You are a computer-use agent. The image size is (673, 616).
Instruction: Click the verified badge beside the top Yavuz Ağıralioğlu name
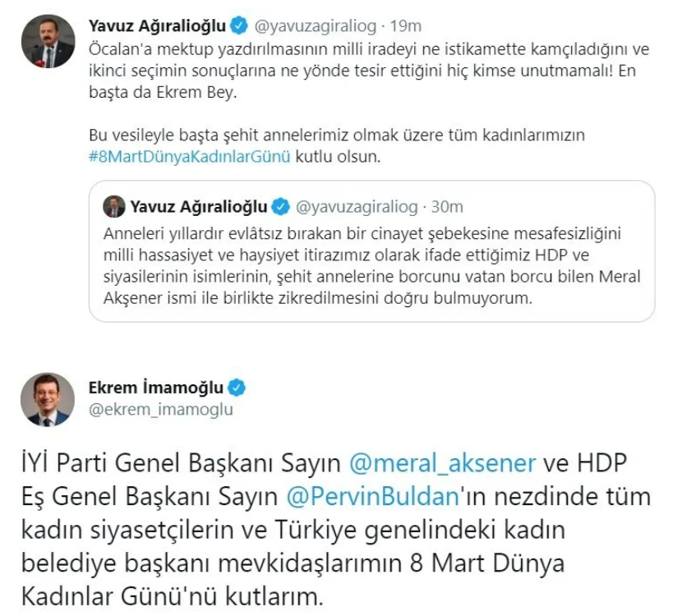pyautogui.click(x=239, y=25)
